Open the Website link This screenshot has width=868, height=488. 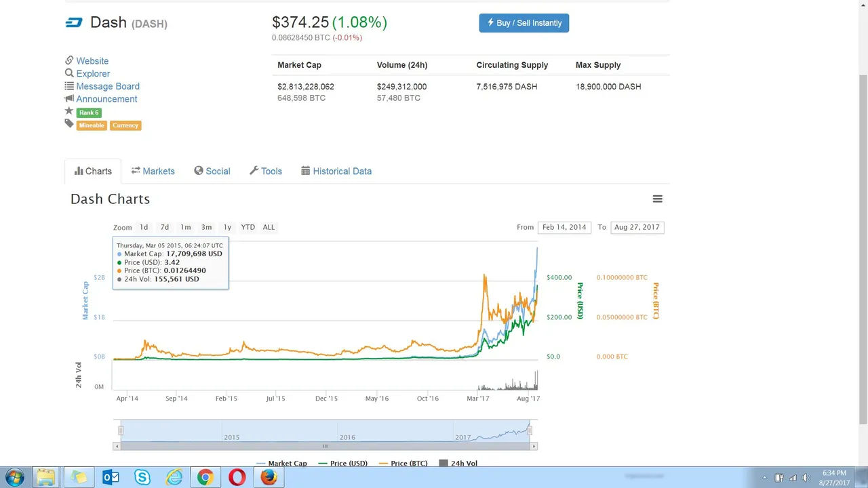pos(92,61)
